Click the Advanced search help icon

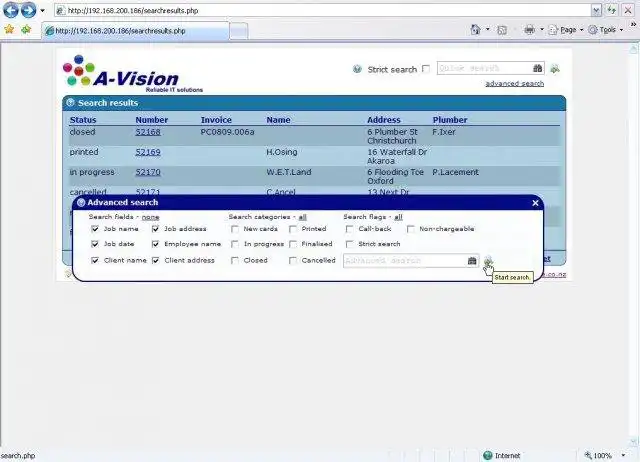81,202
